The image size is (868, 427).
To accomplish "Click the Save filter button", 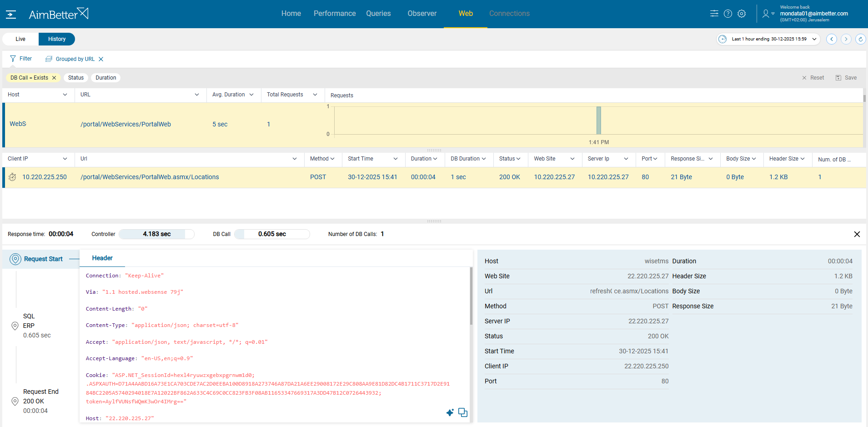I will click(846, 78).
